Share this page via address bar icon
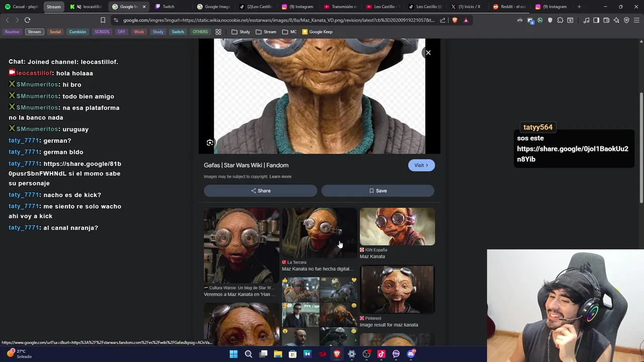 442,20
